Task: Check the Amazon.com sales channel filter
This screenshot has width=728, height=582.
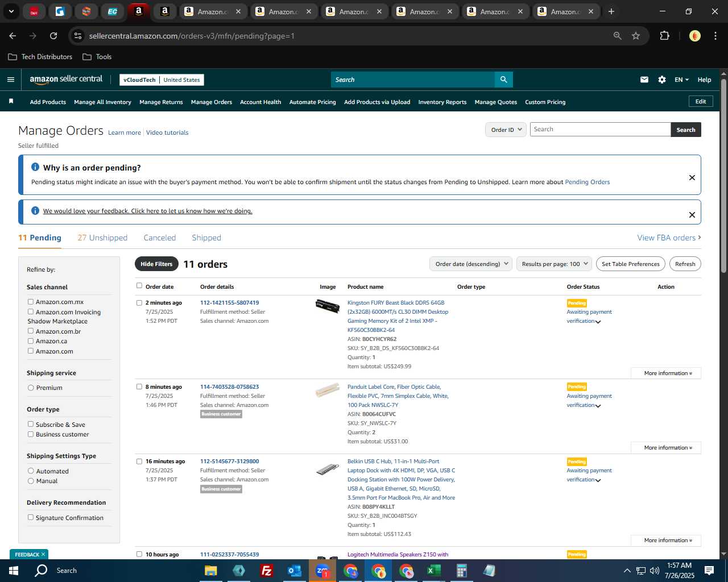Action: (31, 351)
